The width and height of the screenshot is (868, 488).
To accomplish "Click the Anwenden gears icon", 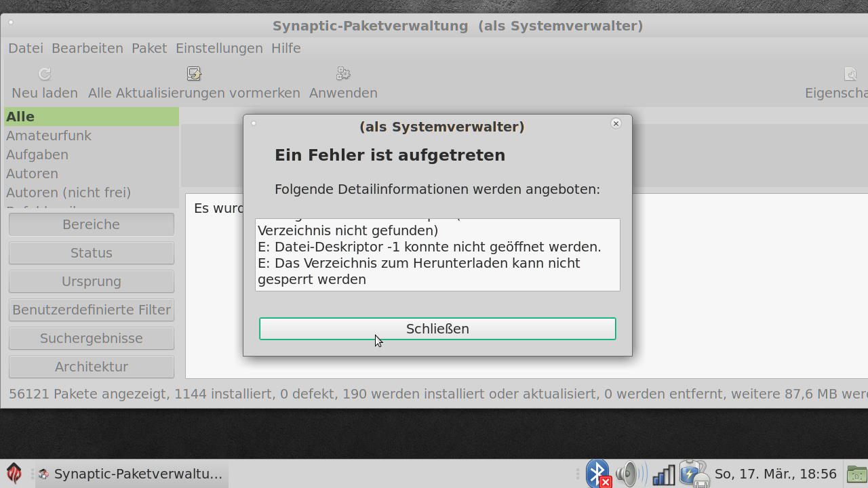I will [x=343, y=74].
